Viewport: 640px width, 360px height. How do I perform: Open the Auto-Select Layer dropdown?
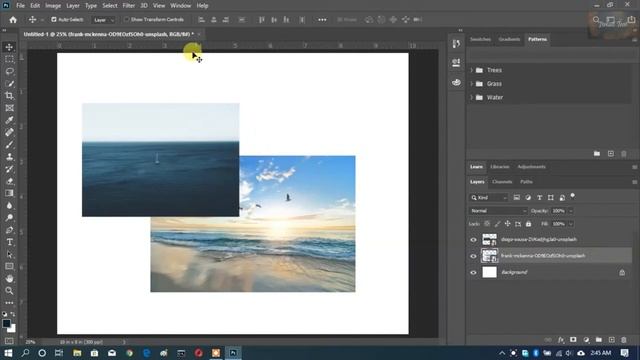point(104,20)
